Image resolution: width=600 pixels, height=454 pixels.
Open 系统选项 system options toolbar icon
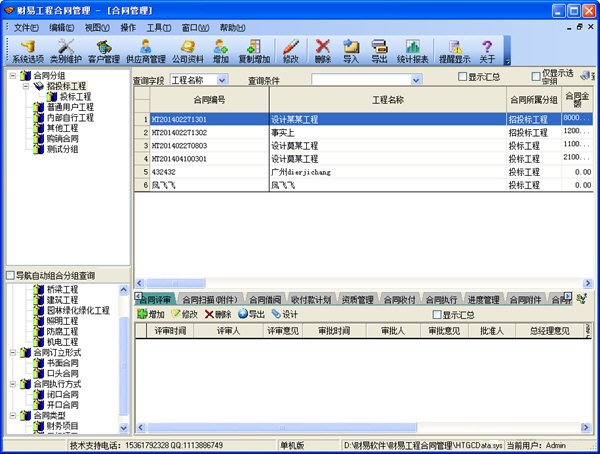pyautogui.click(x=28, y=51)
